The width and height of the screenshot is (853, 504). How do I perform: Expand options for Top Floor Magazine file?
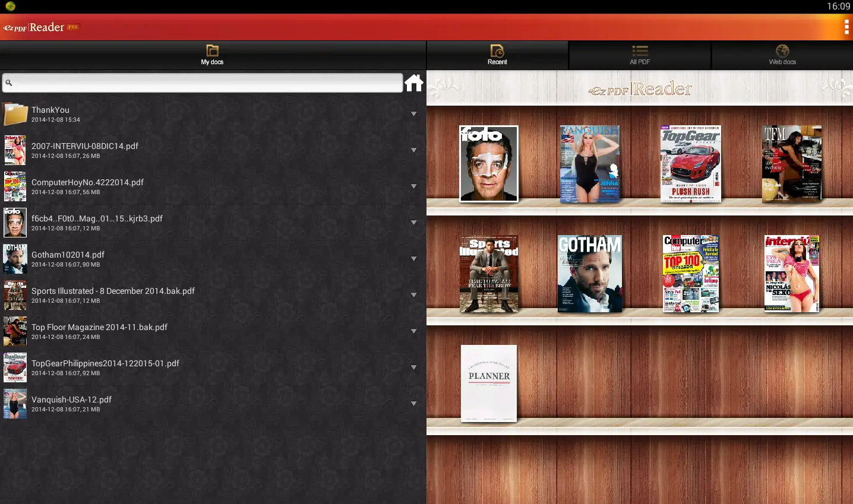414,331
